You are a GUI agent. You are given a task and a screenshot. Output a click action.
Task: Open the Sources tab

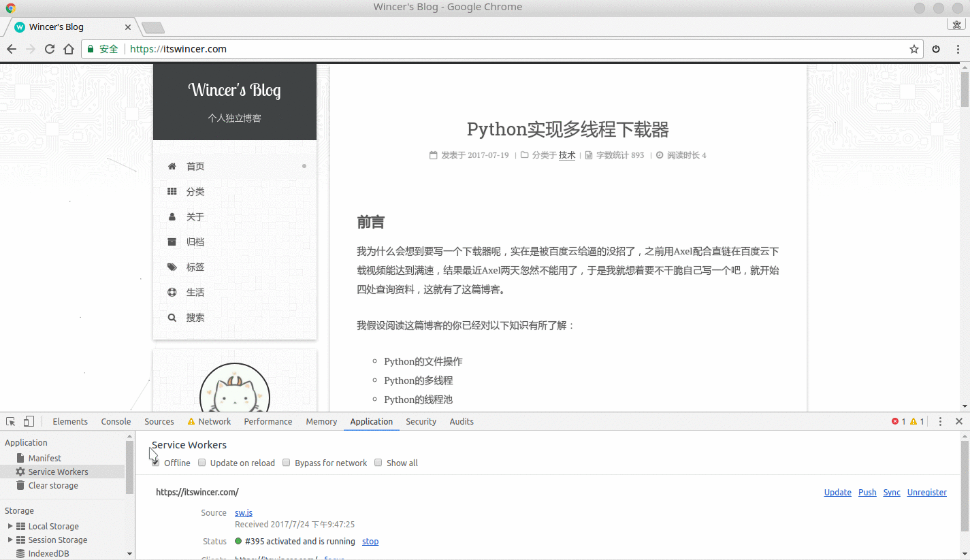coord(159,421)
